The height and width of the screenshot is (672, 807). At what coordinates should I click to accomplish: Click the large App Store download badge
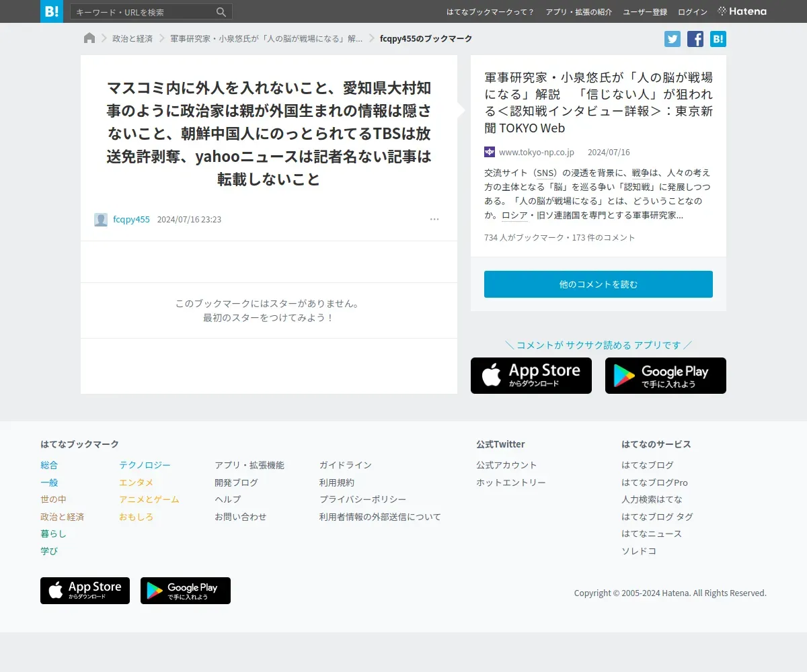[x=531, y=376]
